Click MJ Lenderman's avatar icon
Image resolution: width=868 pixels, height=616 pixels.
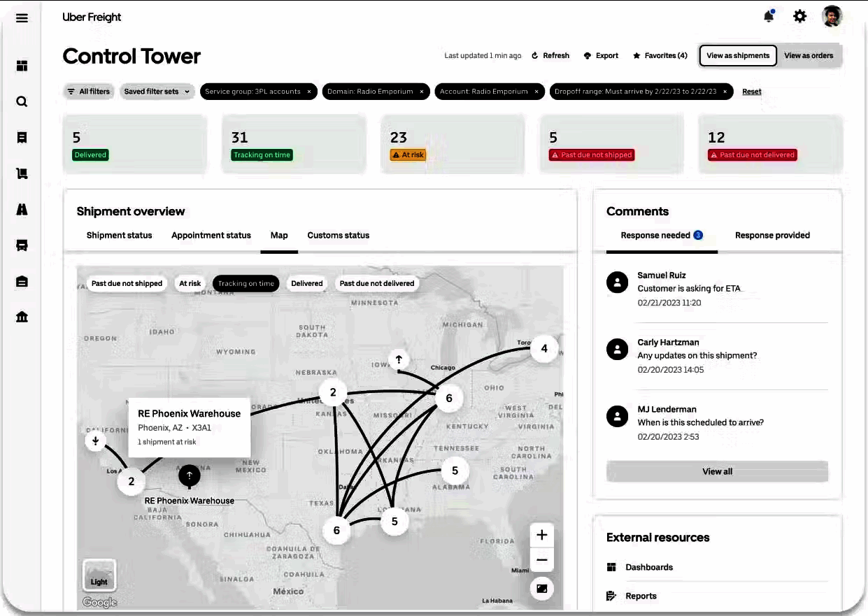[x=617, y=416]
